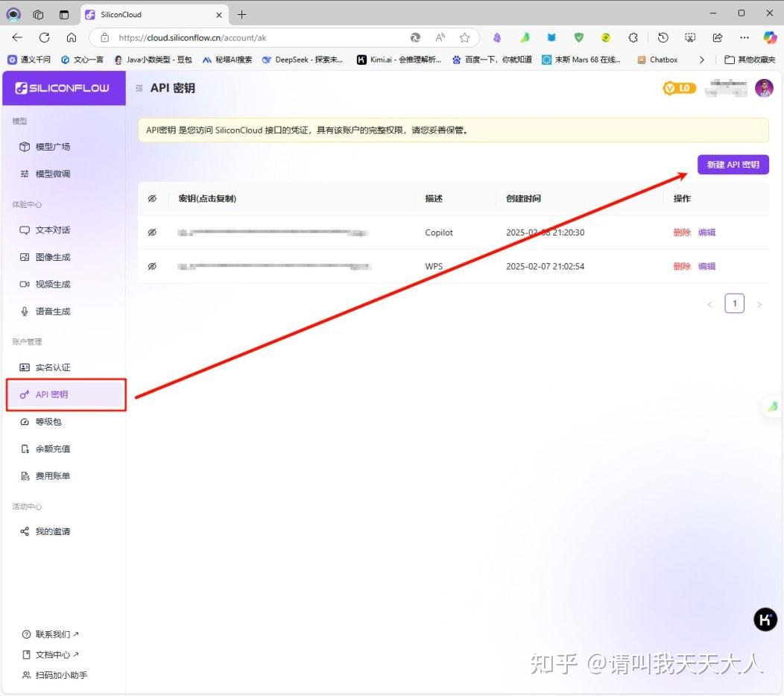
Task: Open the read aloud icon in address bar
Action: click(440, 37)
